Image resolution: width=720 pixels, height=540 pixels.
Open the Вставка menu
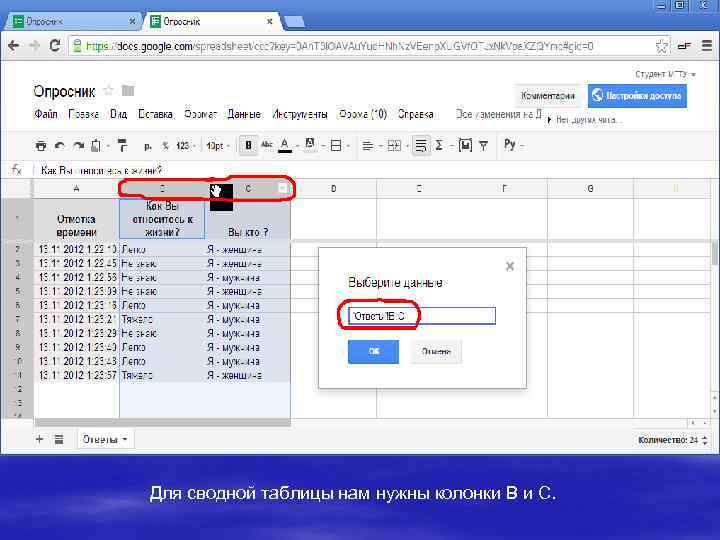[155, 114]
